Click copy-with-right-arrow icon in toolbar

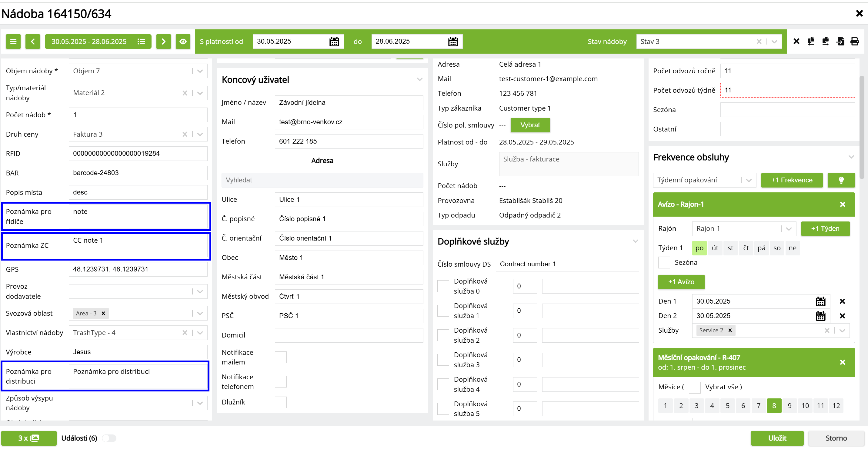pos(826,42)
